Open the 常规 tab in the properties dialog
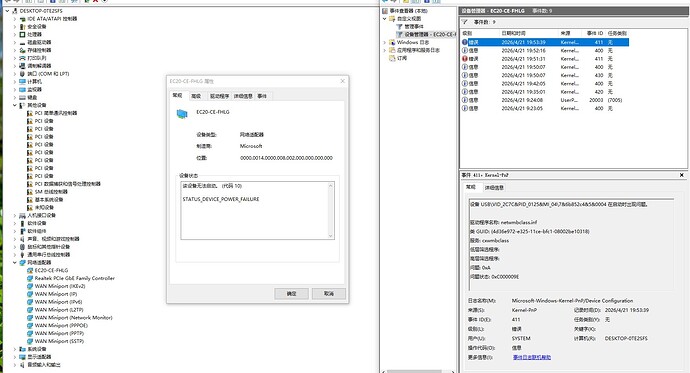 tap(177, 95)
